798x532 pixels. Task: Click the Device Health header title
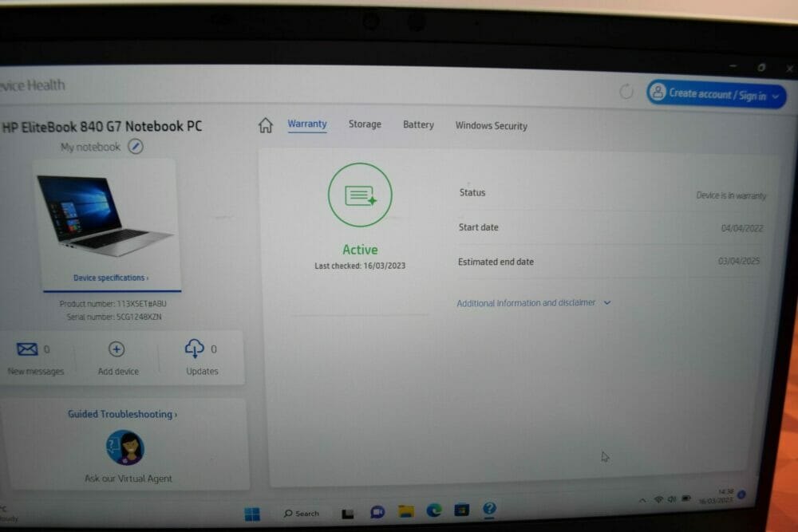(x=33, y=85)
